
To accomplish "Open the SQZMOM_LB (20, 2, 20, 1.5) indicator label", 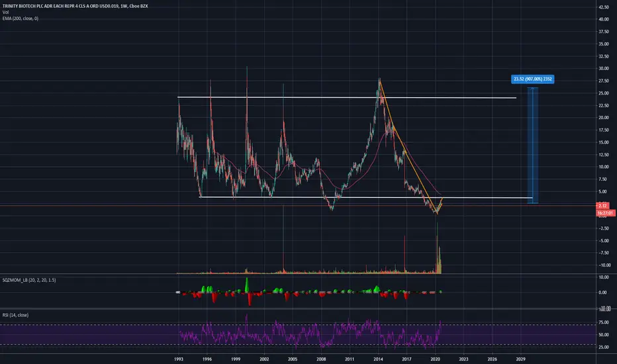I will 29,280.
